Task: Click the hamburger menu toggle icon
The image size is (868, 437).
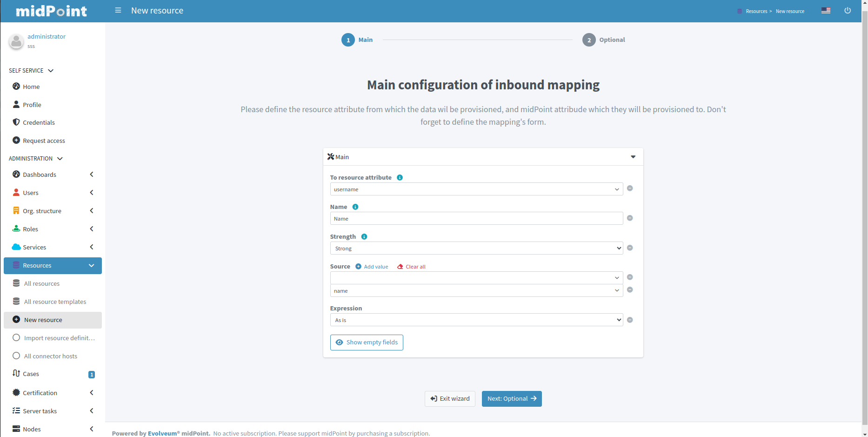Action: pos(118,10)
